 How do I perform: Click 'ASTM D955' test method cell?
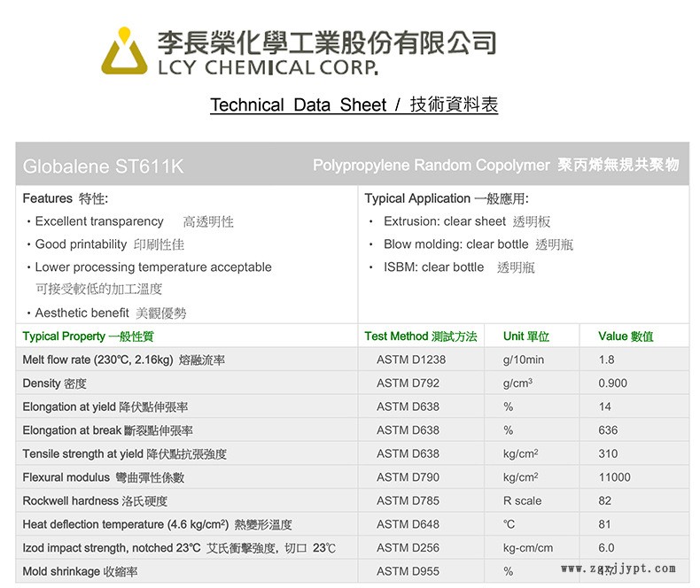click(408, 571)
